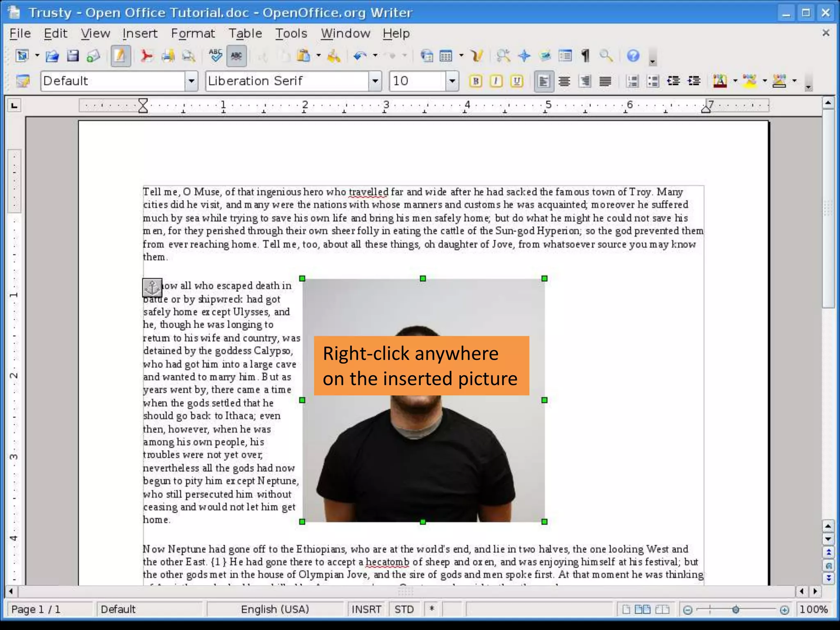Open the font size 10 dropdown
This screenshot has width=840, height=630.
point(452,81)
